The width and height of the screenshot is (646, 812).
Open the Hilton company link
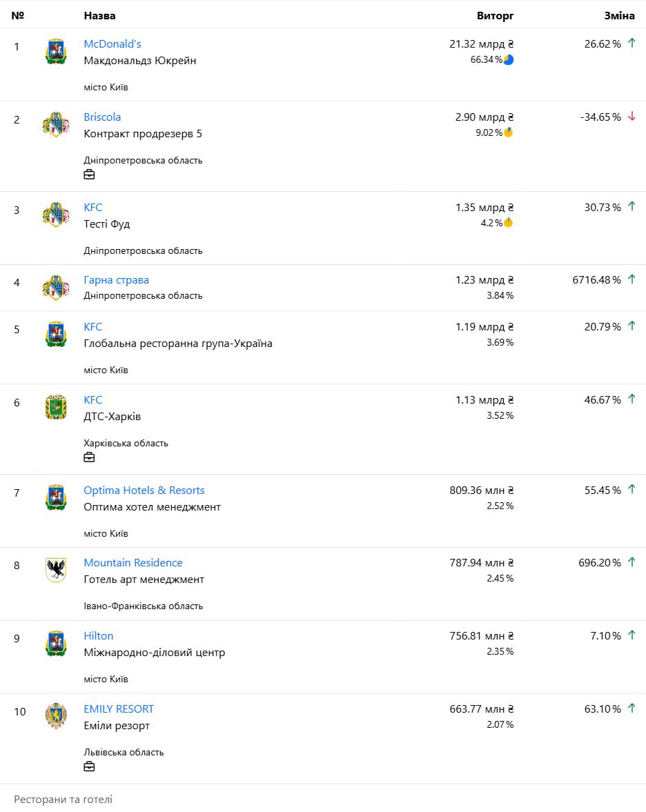pyautogui.click(x=99, y=636)
